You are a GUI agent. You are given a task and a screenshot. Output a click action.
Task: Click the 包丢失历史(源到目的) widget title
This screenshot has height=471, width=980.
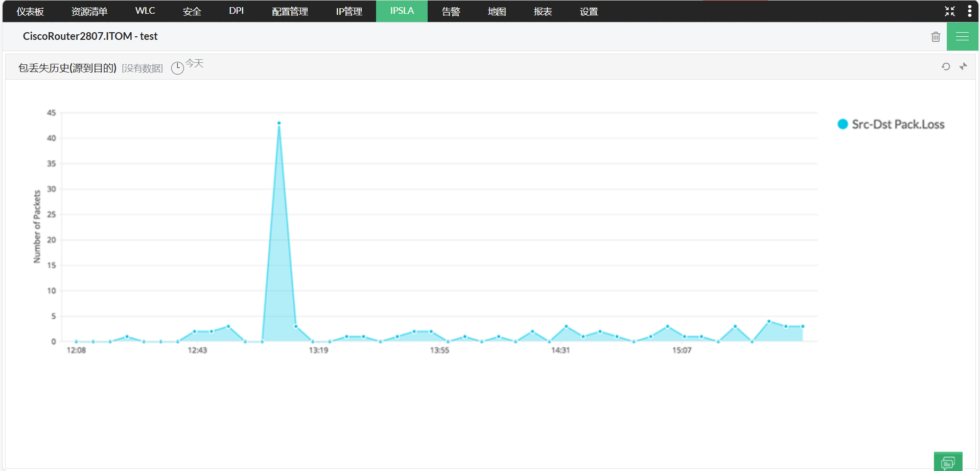[x=67, y=68]
